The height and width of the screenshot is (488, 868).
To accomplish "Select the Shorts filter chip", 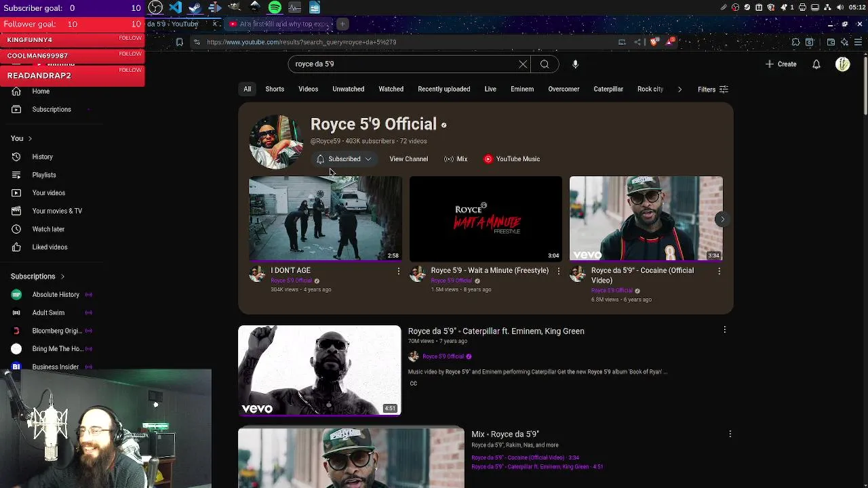I will tap(275, 89).
